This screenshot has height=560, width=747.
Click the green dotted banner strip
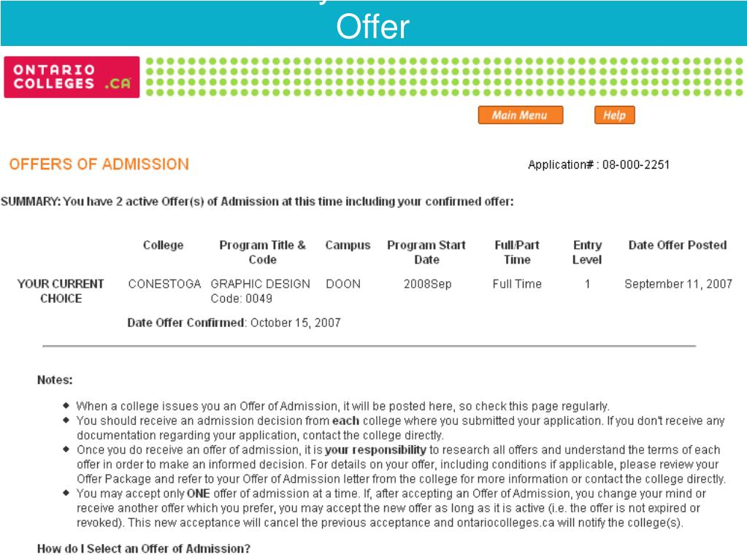pos(445,77)
